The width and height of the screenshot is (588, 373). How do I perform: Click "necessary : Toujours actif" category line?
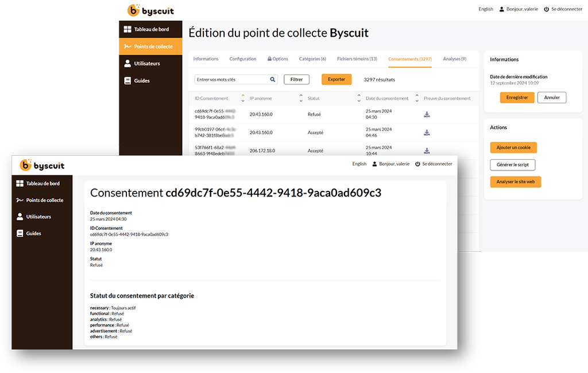113,307
